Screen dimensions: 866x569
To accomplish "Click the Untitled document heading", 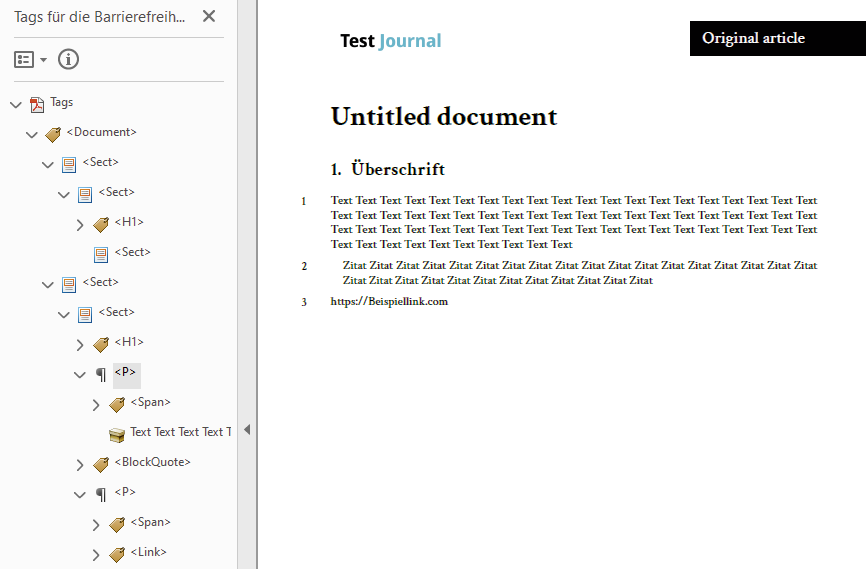I will click(x=443, y=116).
